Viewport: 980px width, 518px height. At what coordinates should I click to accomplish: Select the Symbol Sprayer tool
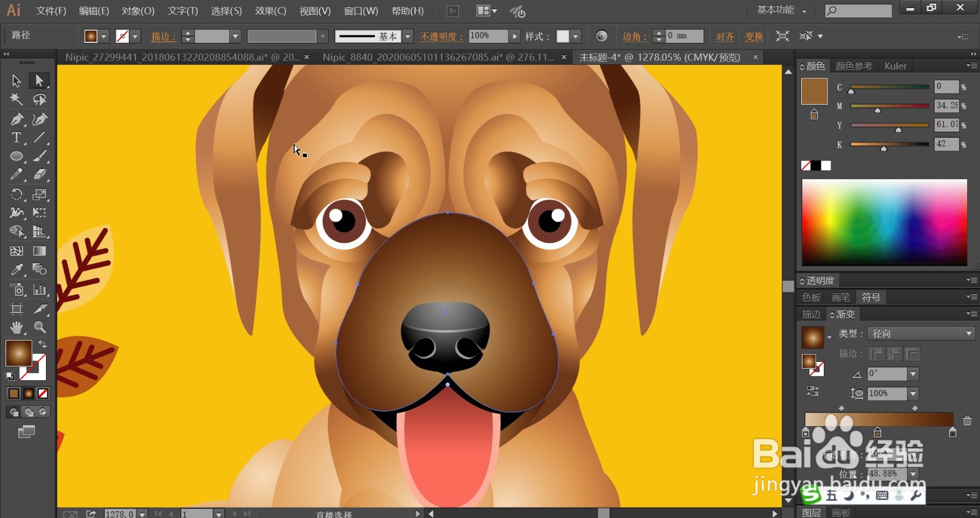17,289
